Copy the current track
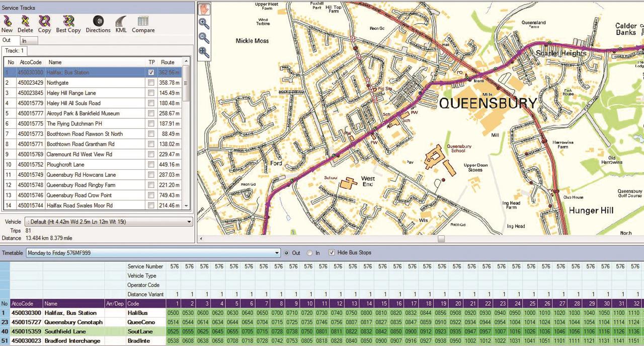644x346 pixels. [44, 23]
